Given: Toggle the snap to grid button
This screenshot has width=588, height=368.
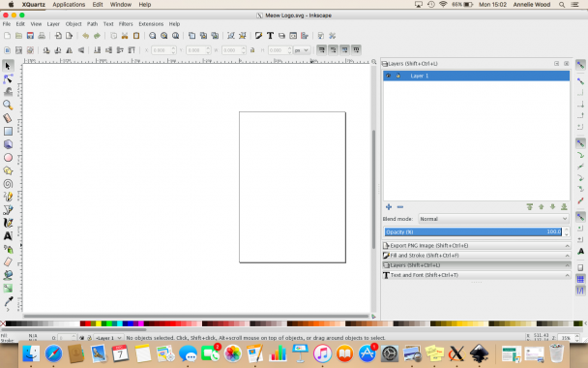Looking at the screenshot, I should coord(580,279).
